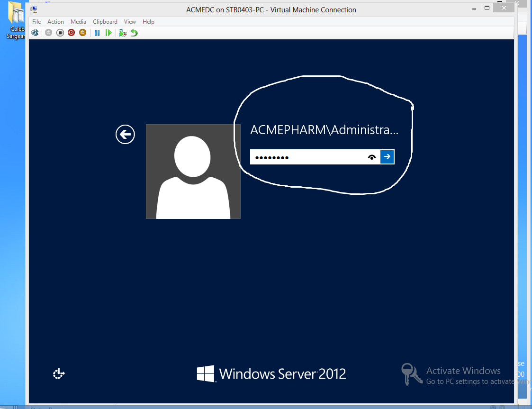The image size is (532, 409).
Task: Click the back arrow on login screen
Action: (x=125, y=135)
